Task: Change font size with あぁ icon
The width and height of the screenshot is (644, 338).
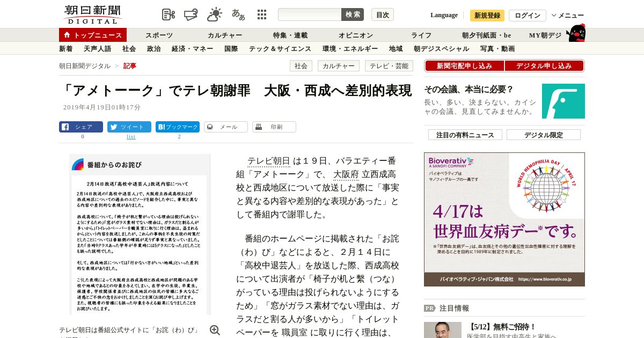Action: point(238,14)
